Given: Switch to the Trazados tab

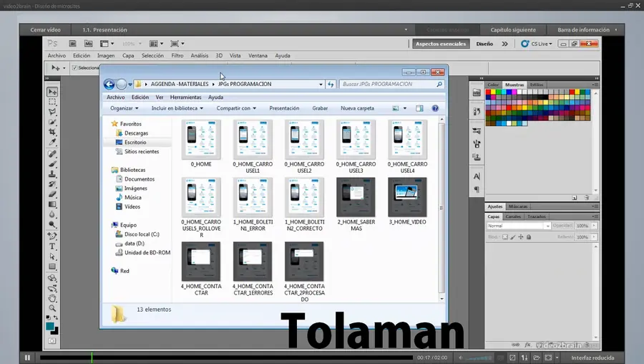Looking at the screenshot, I should 537,216.
